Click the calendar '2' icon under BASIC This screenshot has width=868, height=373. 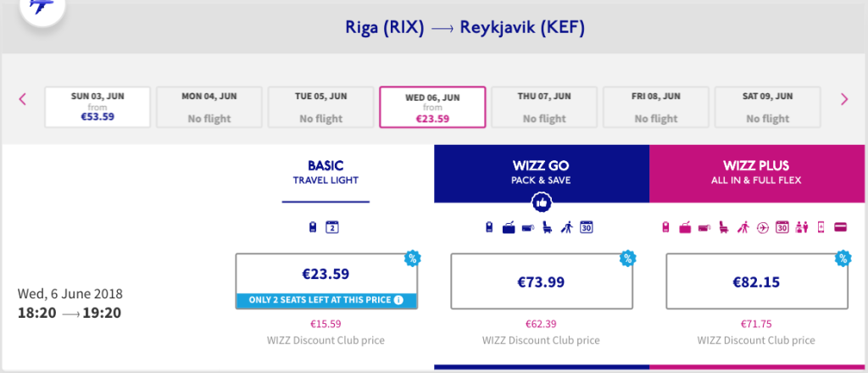(x=333, y=227)
